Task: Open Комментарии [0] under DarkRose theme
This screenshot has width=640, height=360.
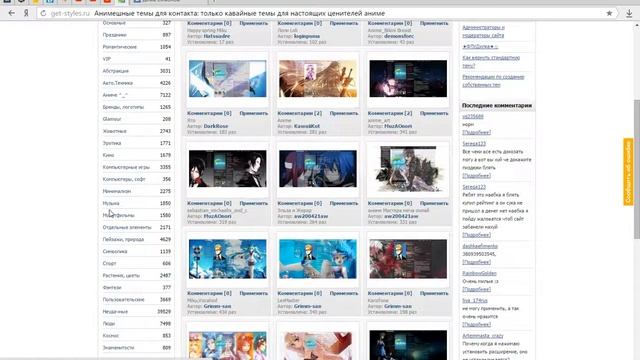Action: [209, 113]
